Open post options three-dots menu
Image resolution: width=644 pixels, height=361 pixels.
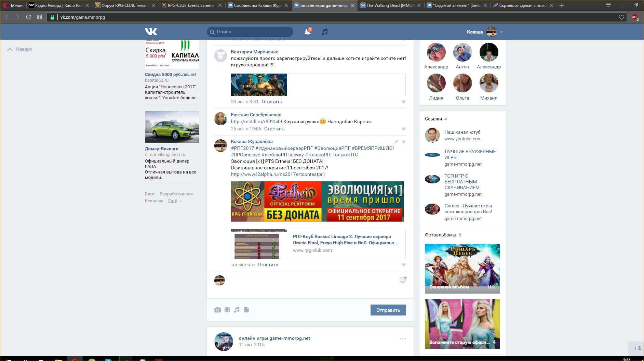click(x=403, y=339)
